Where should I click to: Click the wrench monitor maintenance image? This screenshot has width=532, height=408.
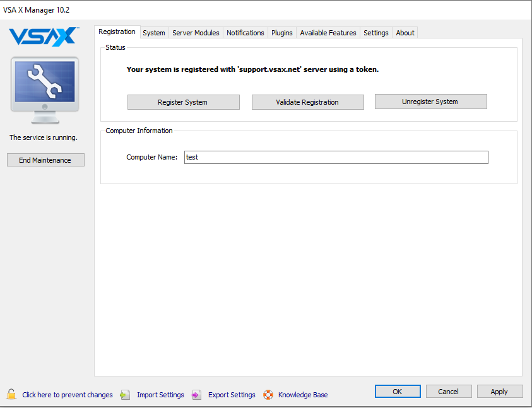[x=45, y=90]
